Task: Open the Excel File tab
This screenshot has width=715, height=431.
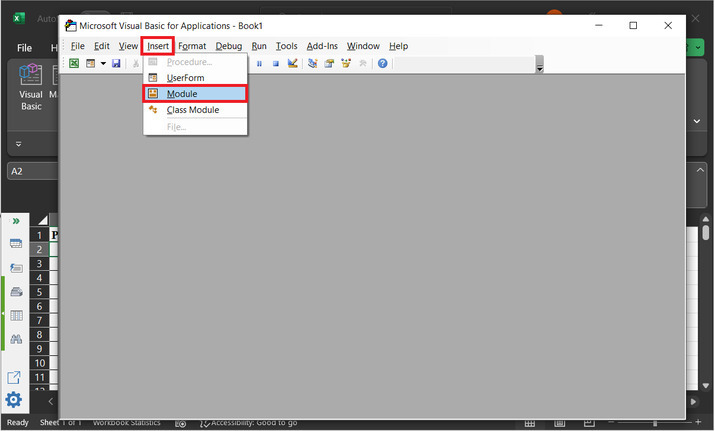Action: point(24,48)
